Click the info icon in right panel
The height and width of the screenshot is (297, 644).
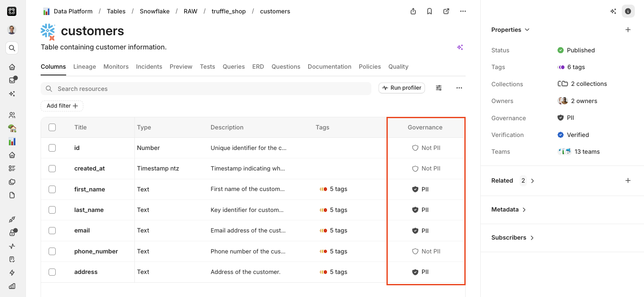click(628, 11)
